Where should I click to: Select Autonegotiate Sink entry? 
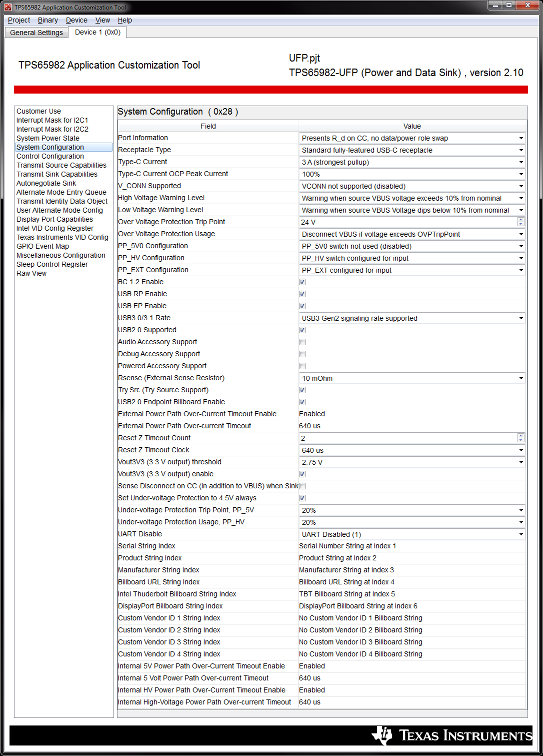pyautogui.click(x=46, y=183)
